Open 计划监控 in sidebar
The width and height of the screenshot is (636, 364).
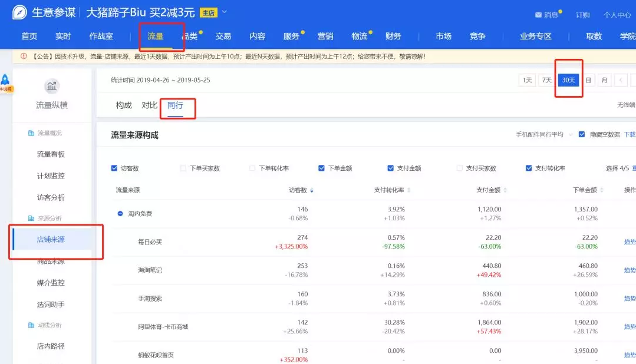pos(51,176)
